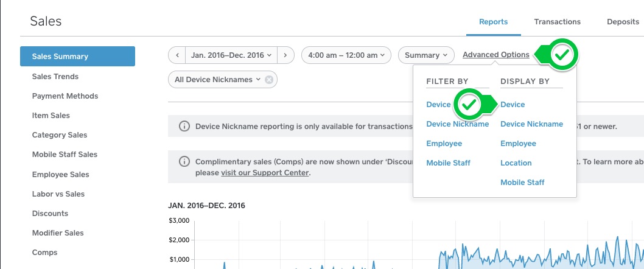644x269 pixels.
Task: Open Sales Trends in the sidebar
Action: pyautogui.click(x=55, y=77)
